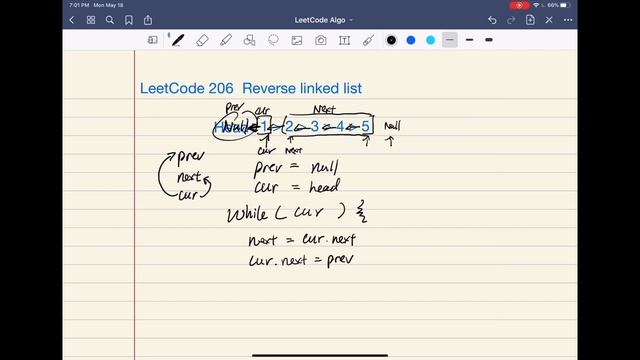Select the Laser pointer tool

tap(368, 40)
